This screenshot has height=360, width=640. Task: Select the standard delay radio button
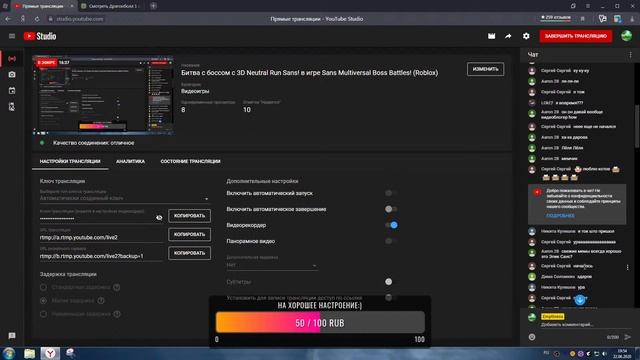[43, 287]
